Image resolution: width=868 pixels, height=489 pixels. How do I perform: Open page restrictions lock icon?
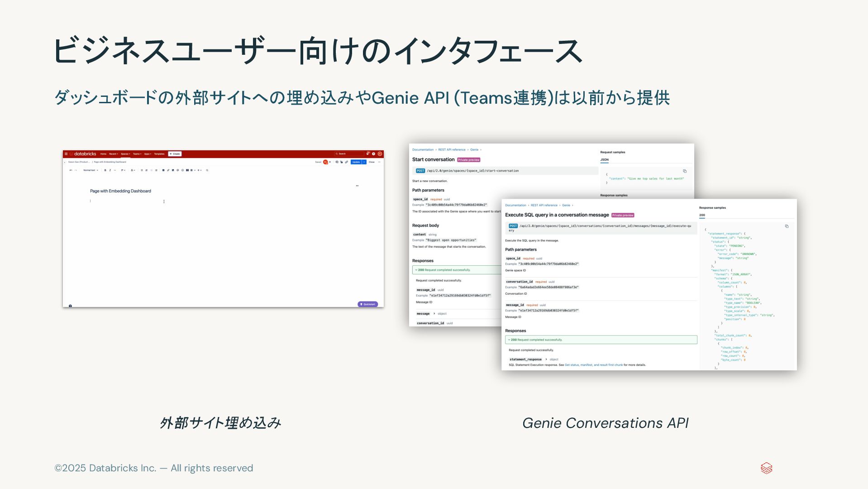click(x=342, y=162)
